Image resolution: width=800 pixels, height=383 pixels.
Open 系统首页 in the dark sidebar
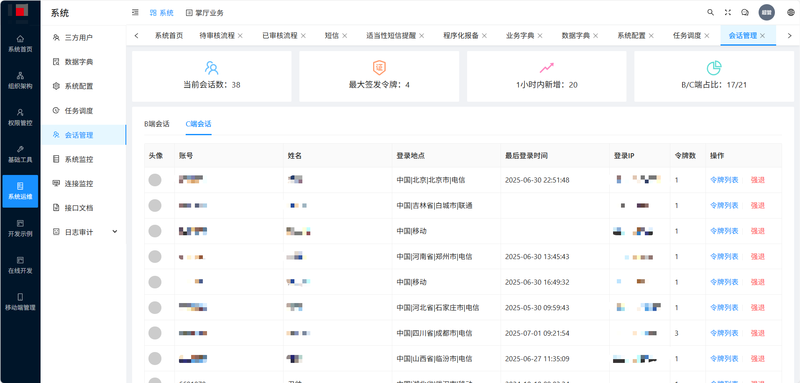(x=20, y=43)
